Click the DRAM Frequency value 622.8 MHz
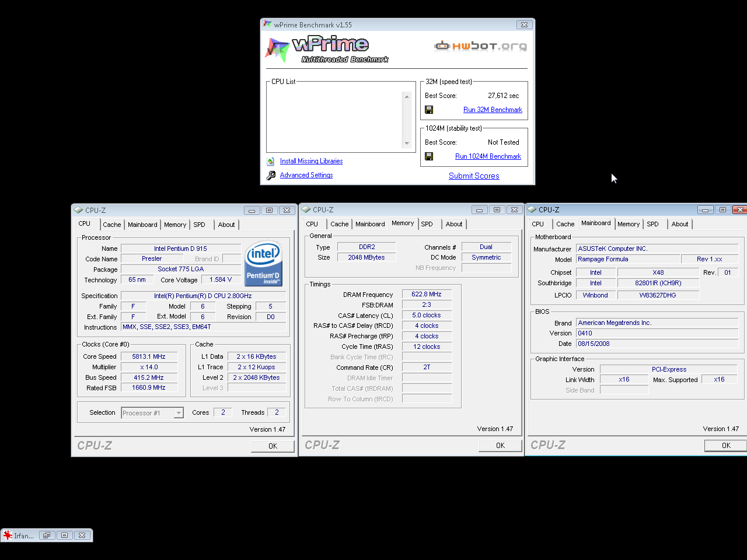The width and height of the screenshot is (747, 560). [427, 295]
